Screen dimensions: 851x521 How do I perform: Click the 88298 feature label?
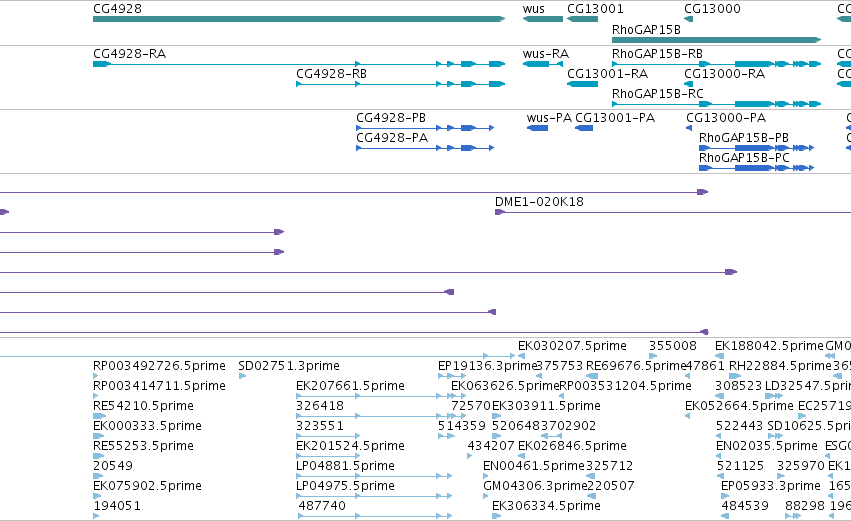(805, 506)
